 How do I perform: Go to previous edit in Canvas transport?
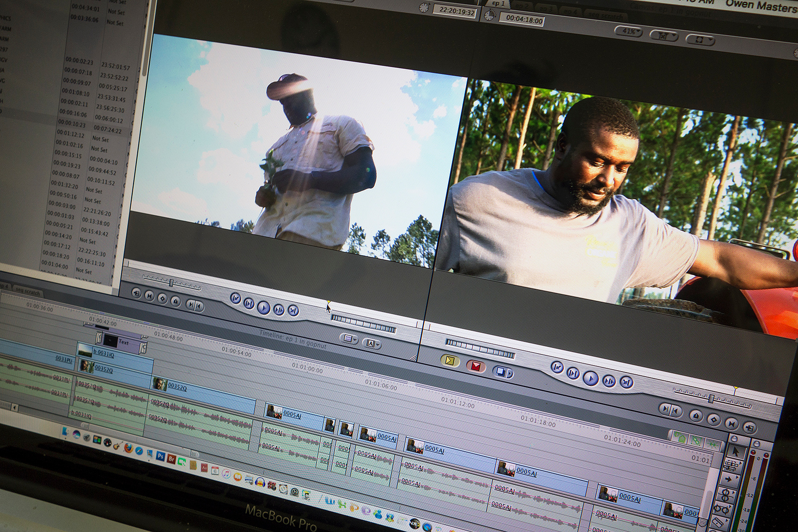coord(558,367)
